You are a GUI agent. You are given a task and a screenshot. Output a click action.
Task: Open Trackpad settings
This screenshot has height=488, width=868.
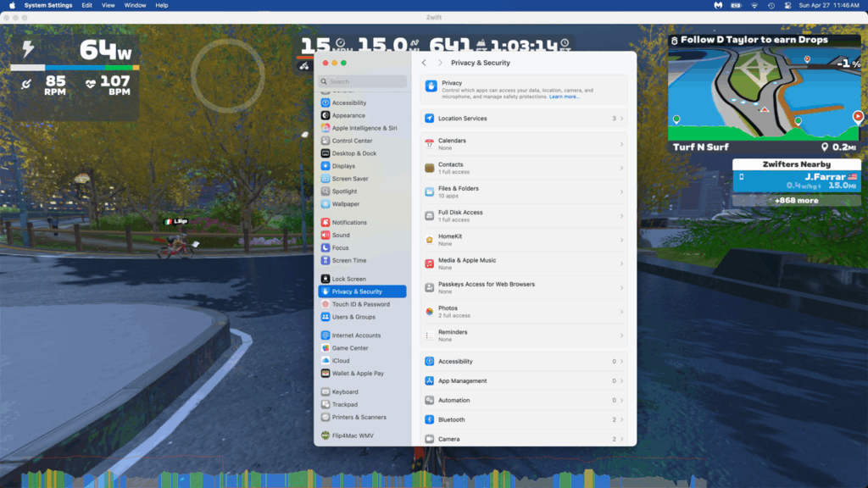(363, 405)
